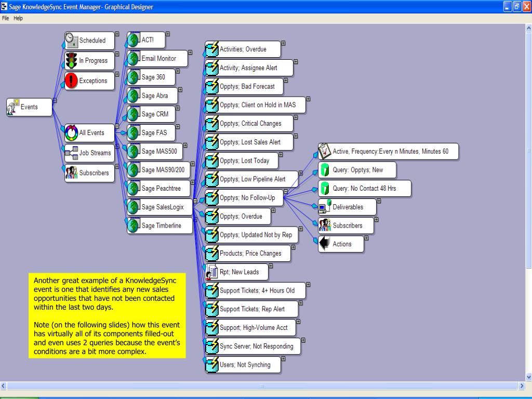
Task: Expand the Email Monitor node
Action: pos(190,52)
